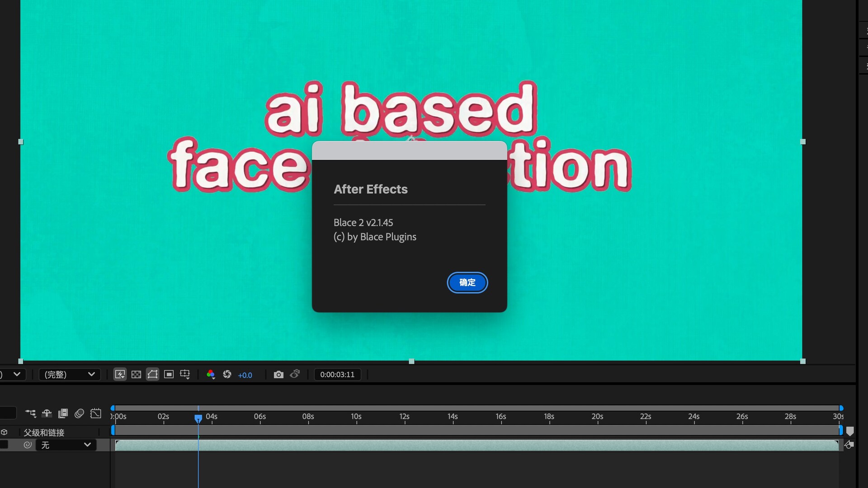This screenshot has width=868, height=488.
Task: Toggle mask and shape path visibility
Action: 152,374
